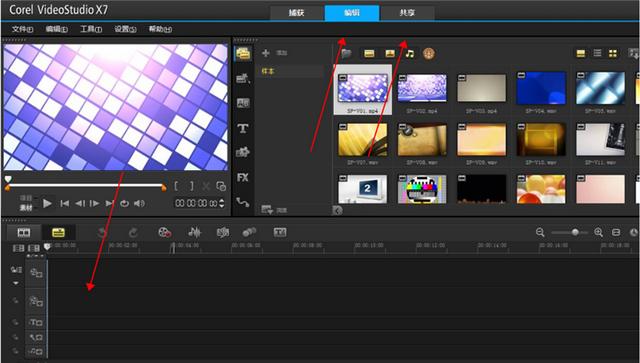Toggle showing photos in library
This screenshot has height=363, width=640.
[390, 53]
